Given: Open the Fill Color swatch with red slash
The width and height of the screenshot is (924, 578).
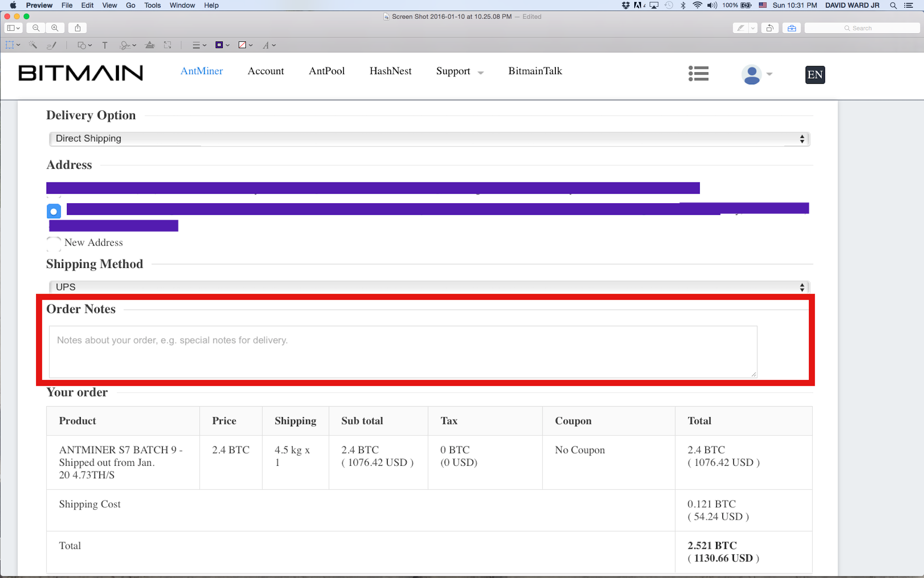Looking at the screenshot, I should pyautogui.click(x=245, y=45).
